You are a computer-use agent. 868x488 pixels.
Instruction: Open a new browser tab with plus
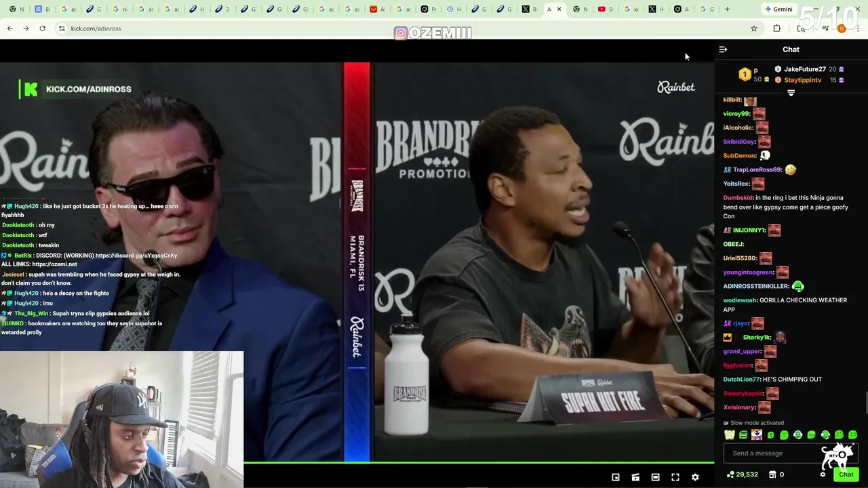click(727, 9)
